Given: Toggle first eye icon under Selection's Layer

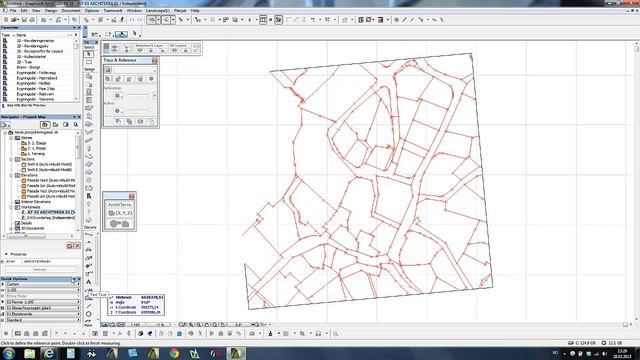Looking at the screenshot, I should [140, 50].
